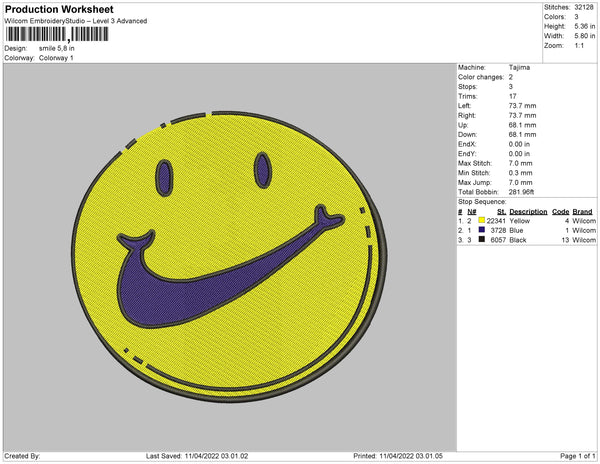The width and height of the screenshot is (600, 464).
Task: Click the Stops value 3
Action: pyautogui.click(x=511, y=86)
